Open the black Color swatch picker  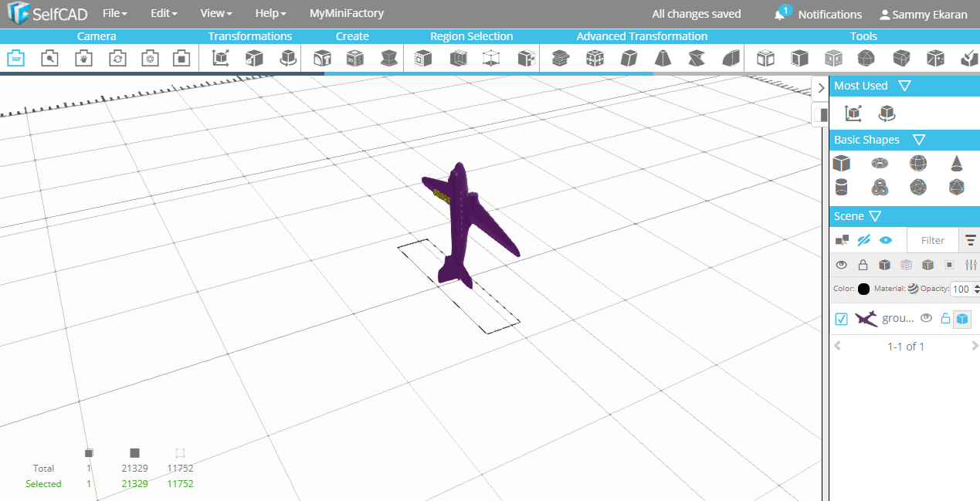point(863,289)
